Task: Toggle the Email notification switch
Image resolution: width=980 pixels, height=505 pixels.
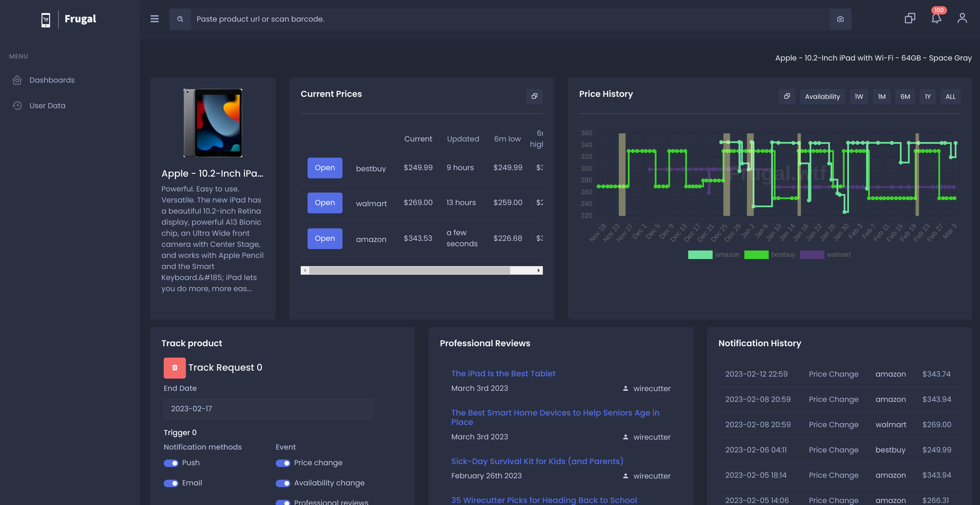Action: tap(171, 483)
